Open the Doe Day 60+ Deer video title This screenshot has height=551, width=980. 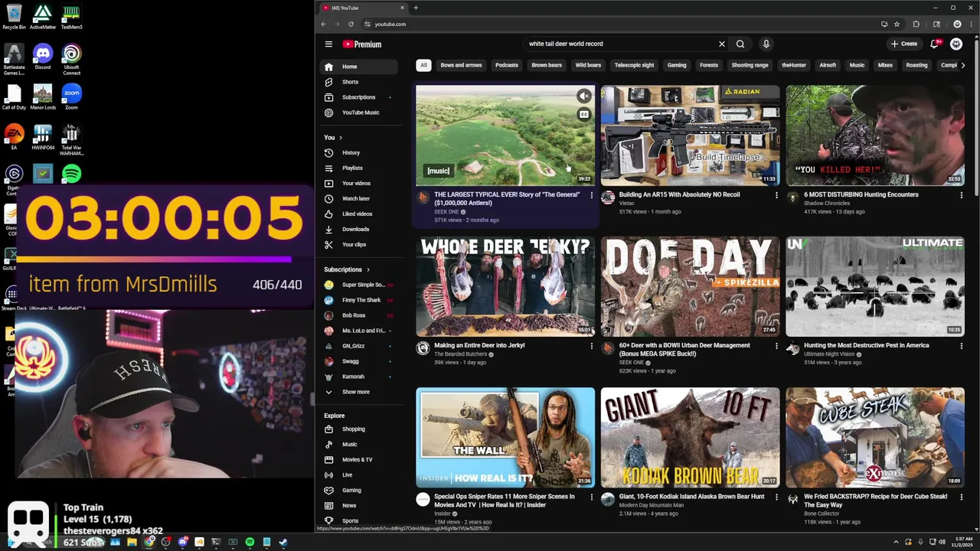(x=684, y=350)
